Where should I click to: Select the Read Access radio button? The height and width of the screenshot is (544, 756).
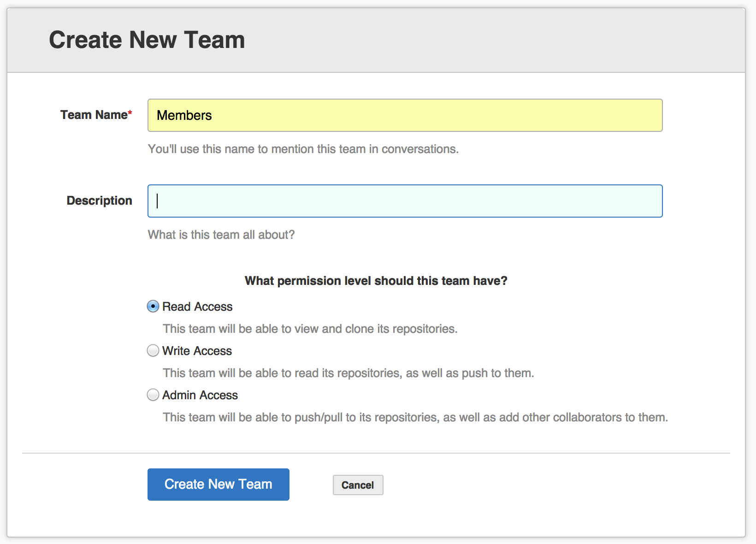point(153,306)
